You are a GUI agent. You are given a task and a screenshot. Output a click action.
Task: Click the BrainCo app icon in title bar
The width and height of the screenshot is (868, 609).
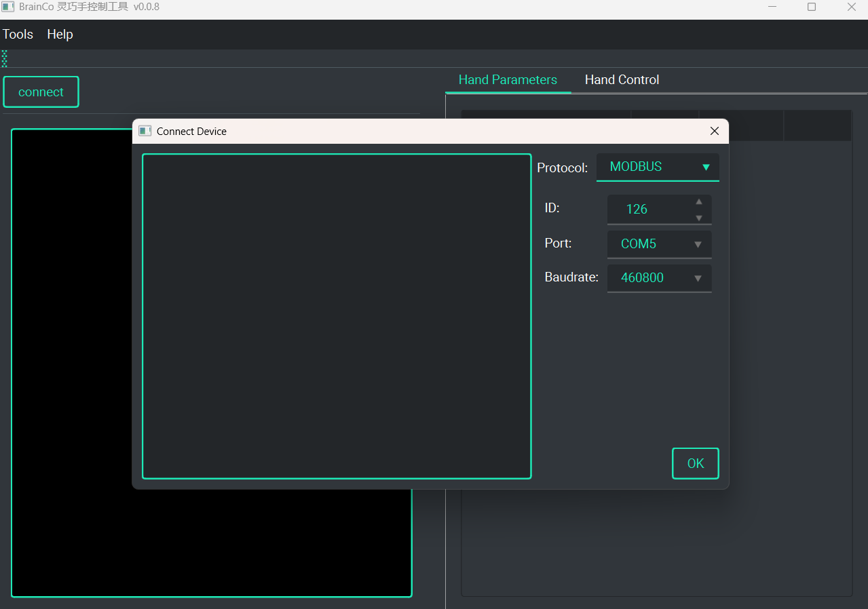coord(8,7)
